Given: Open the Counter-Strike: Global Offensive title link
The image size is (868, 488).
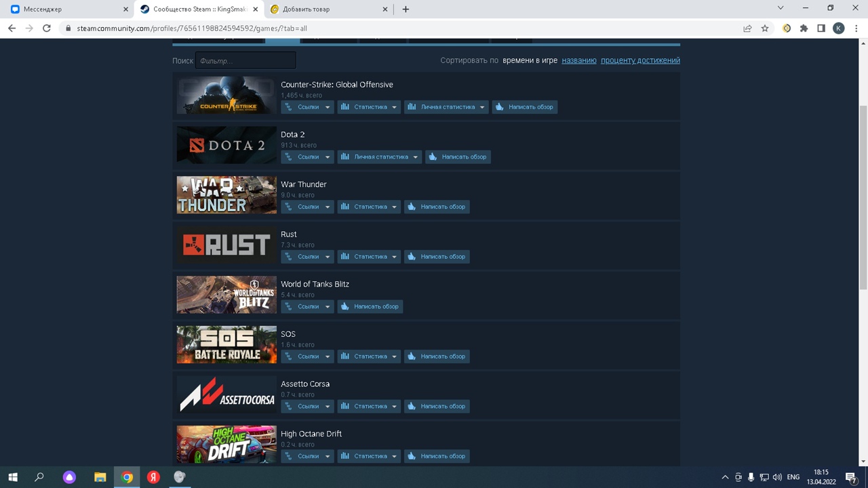Looking at the screenshot, I should [337, 85].
